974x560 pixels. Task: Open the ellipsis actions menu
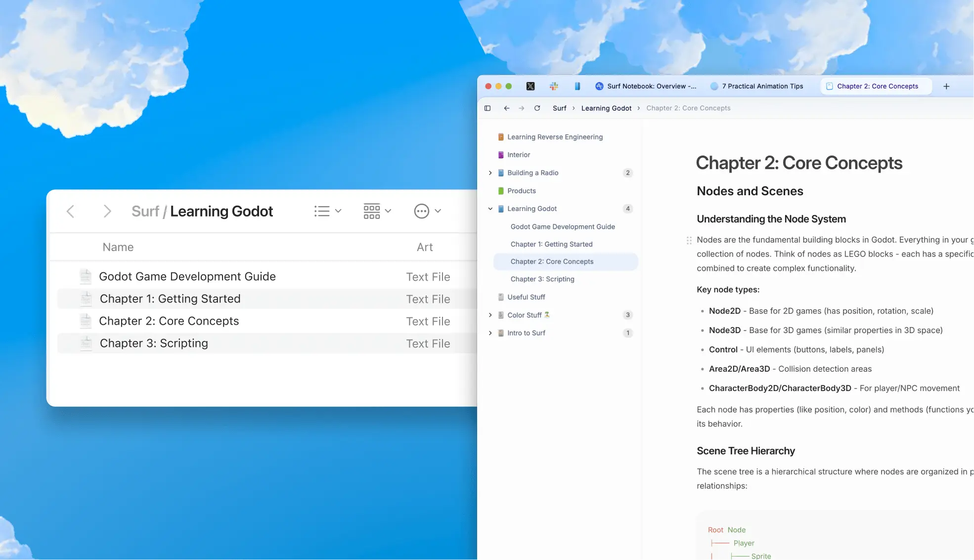427,211
